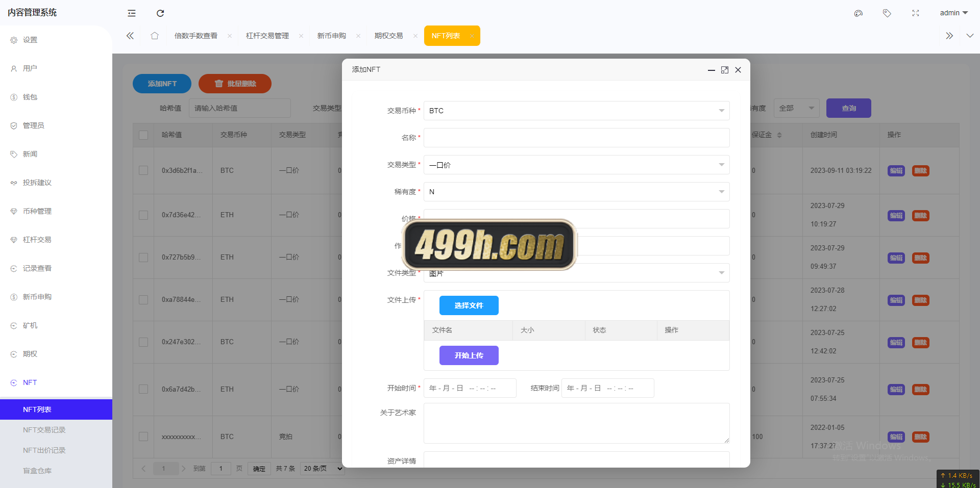The height and width of the screenshot is (488, 980).
Task: Open the 稀有度 filter dropdown 全部
Action: pyautogui.click(x=797, y=108)
